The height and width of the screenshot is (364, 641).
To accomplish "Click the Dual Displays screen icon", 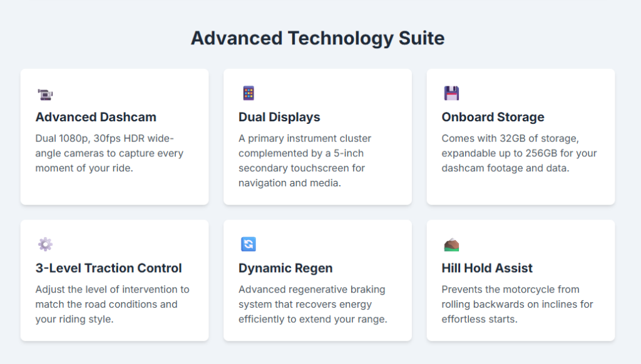I will click(249, 94).
